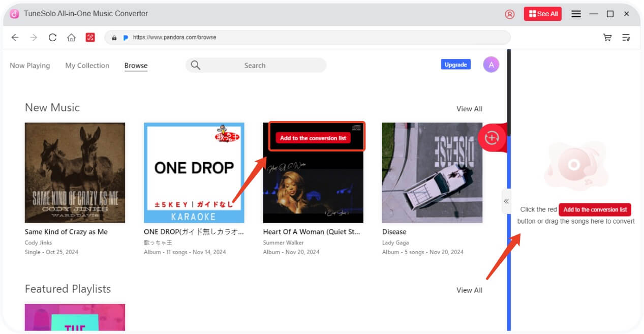Click the red TuneSolo toolbar icon
This screenshot has width=644, height=334.
tap(90, 37)
